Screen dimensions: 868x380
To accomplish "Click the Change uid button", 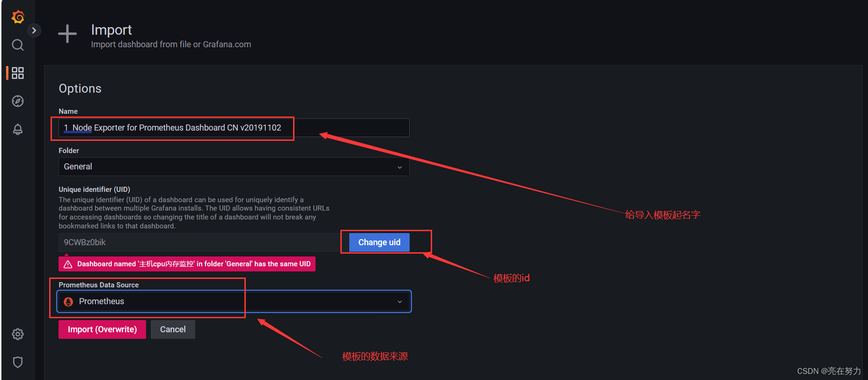I will 379,242.
